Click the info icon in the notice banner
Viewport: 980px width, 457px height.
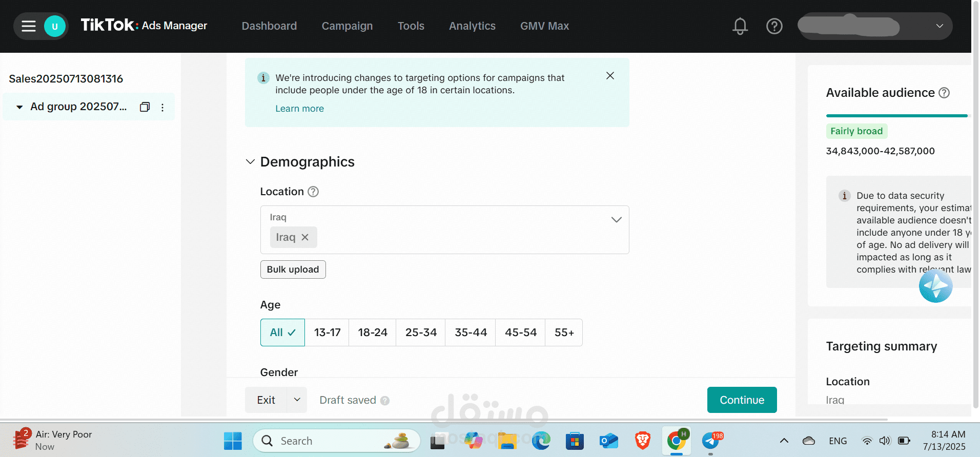click(263, 78)
